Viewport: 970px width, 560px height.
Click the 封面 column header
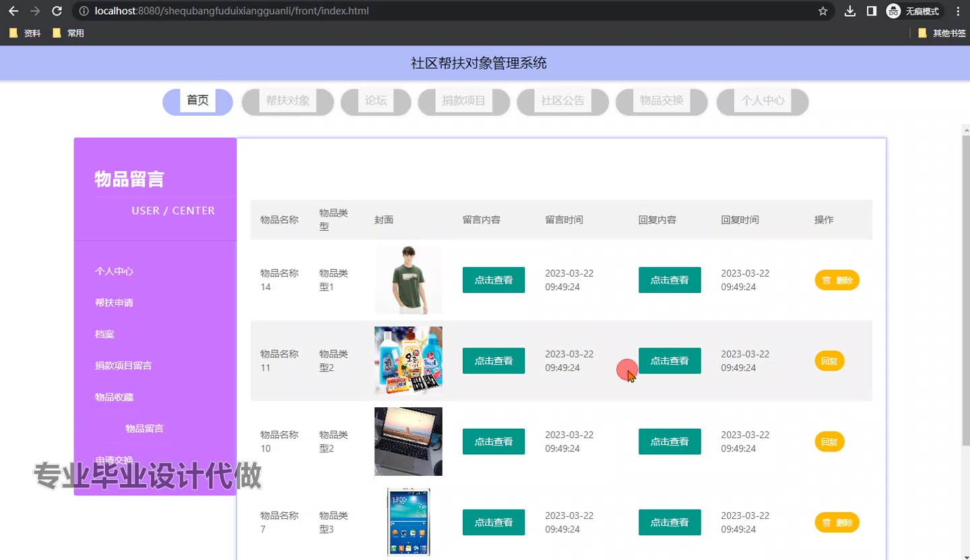384,219
